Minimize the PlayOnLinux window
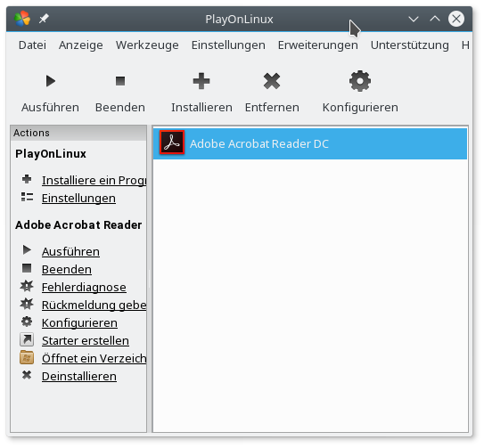484x448 pixels. coord(414,19)
